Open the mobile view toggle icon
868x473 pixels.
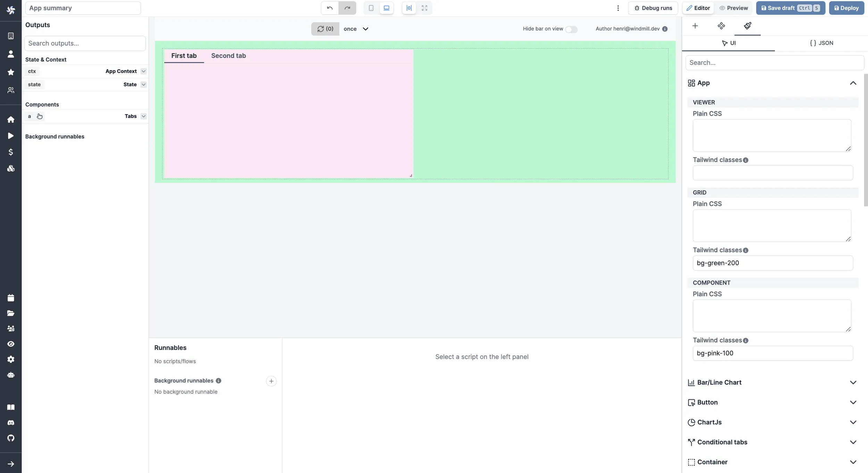370,8
